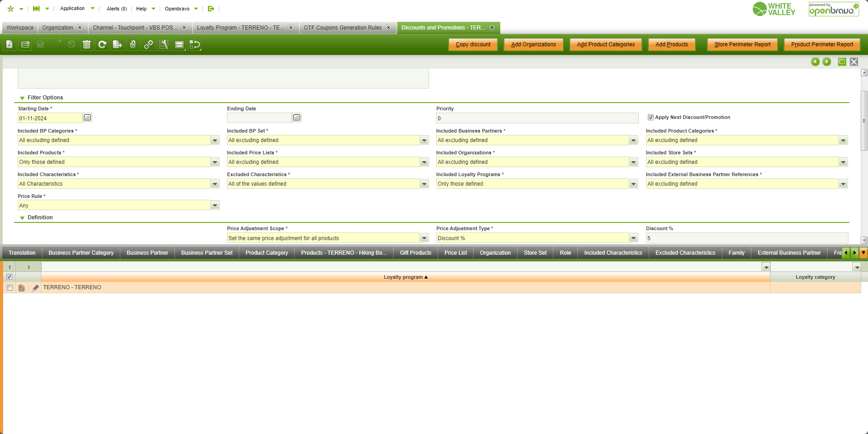The height and width of the screenshot is (434, 868).
Task: Tick the TERRENO - TERRENO row checkbox
Action: click(10, 288)
